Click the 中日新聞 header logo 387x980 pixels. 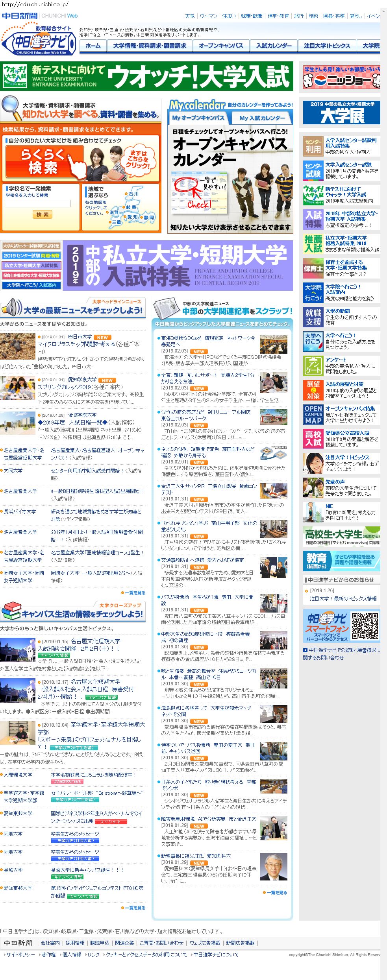tap(19, 16)
